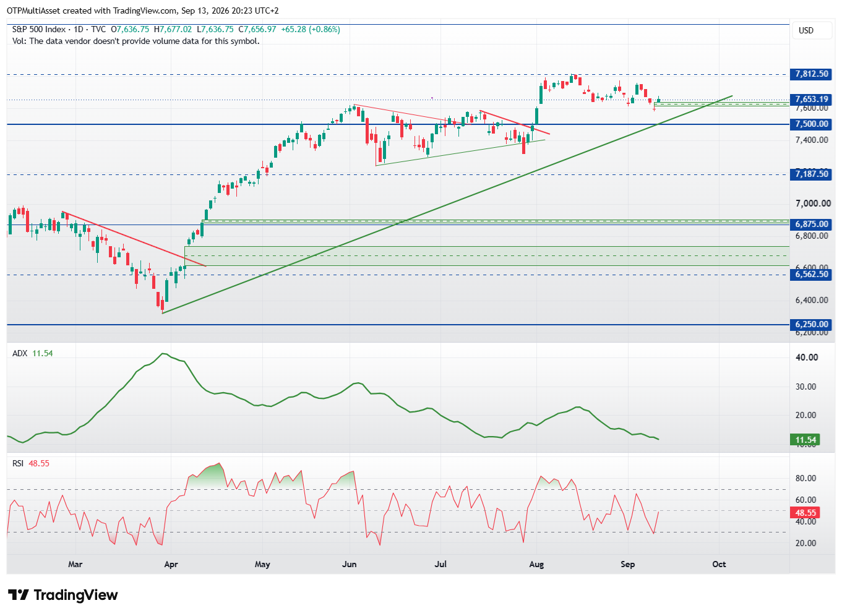Click the Jul label on the time axis
The height and width of the screenshot is (616, 842).
click(x=440, y=564)
